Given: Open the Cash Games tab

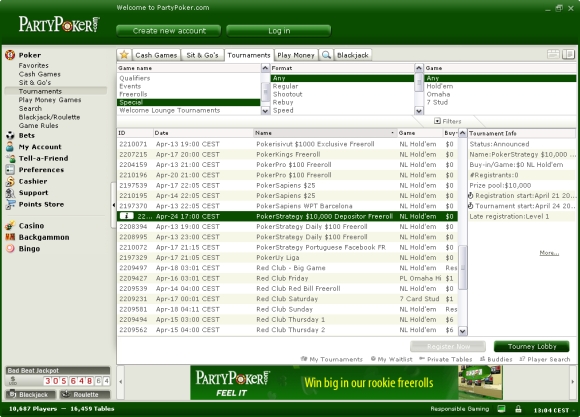Looking at the screenshot, I should tap(156, 55).
